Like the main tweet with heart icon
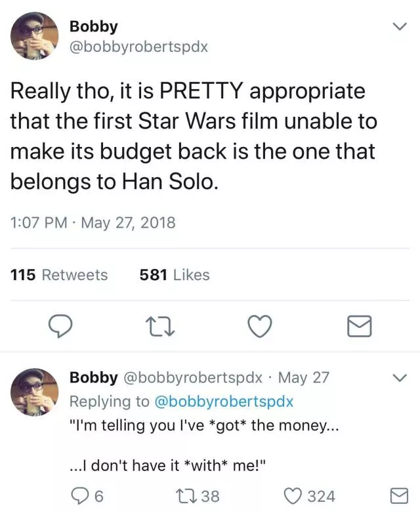 pyautogui.click(x=261, y=325)
